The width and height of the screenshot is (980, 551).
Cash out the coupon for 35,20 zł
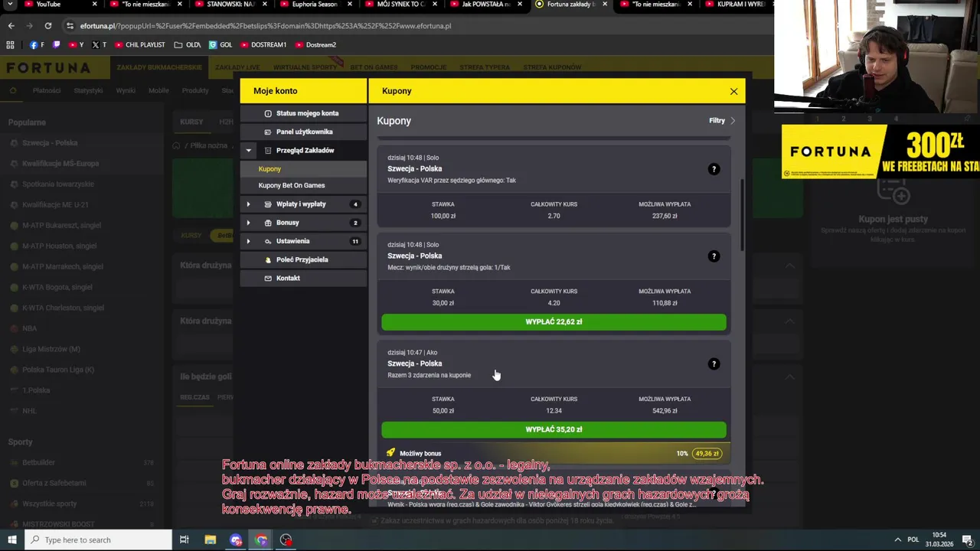(554, 430)
